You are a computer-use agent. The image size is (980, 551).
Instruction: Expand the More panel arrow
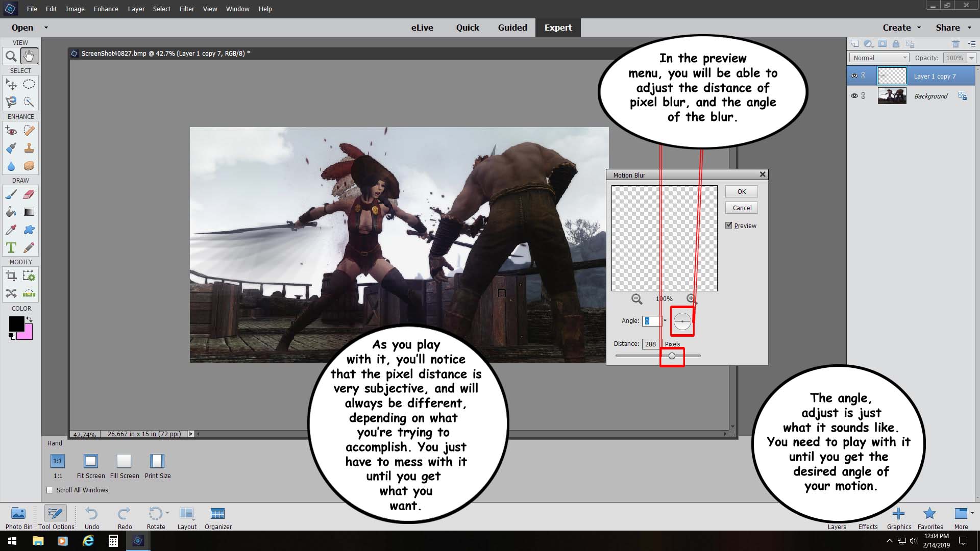[x=972, y=513]
